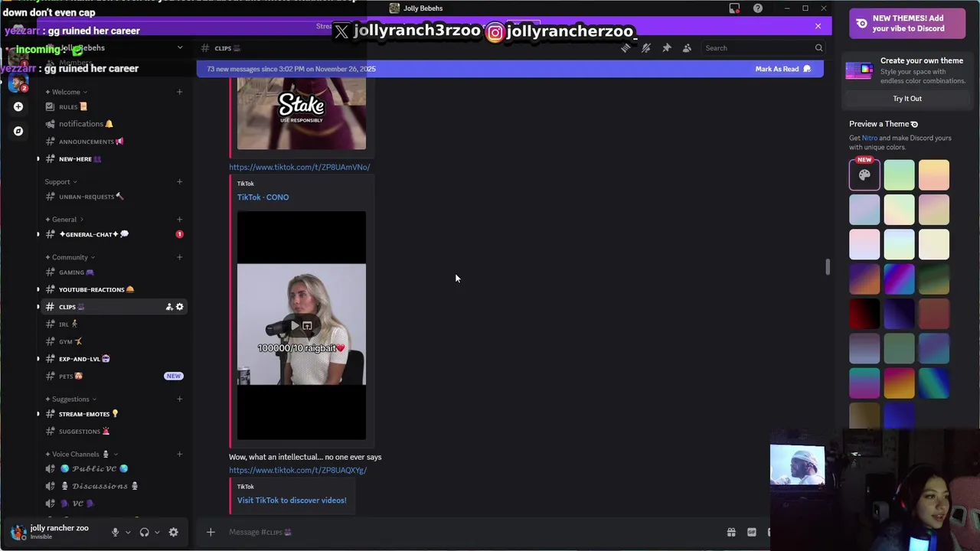Open Discover servers compass icon

[18, 131]
